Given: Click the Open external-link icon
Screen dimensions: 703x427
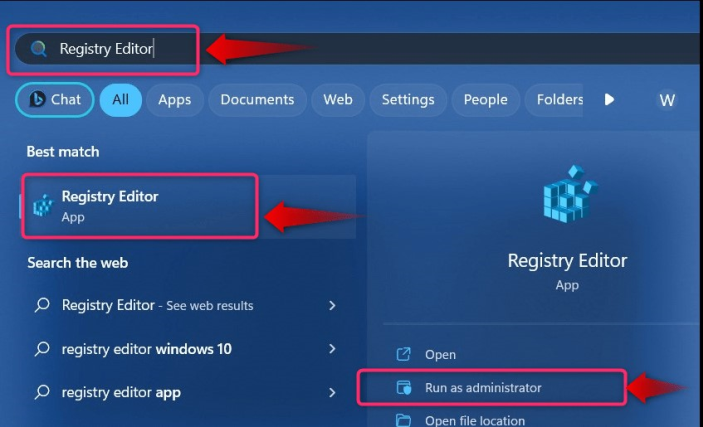Looking at the screenshot, I should click(404, 354).
